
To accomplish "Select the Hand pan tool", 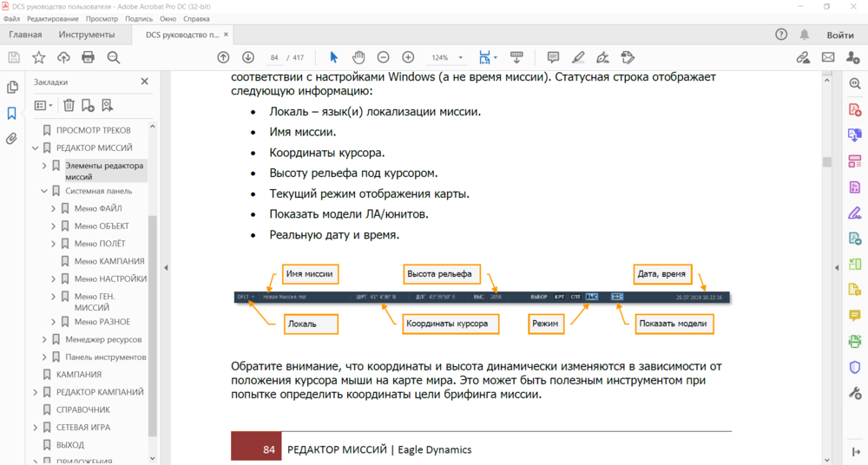I will 358,57.
